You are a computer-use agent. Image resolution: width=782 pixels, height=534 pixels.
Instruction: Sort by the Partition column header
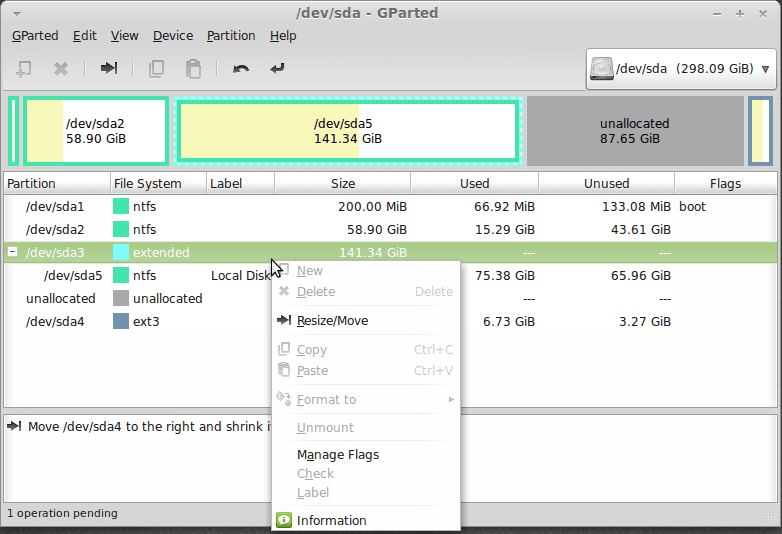pyautogui.click(x=56, y=183)
